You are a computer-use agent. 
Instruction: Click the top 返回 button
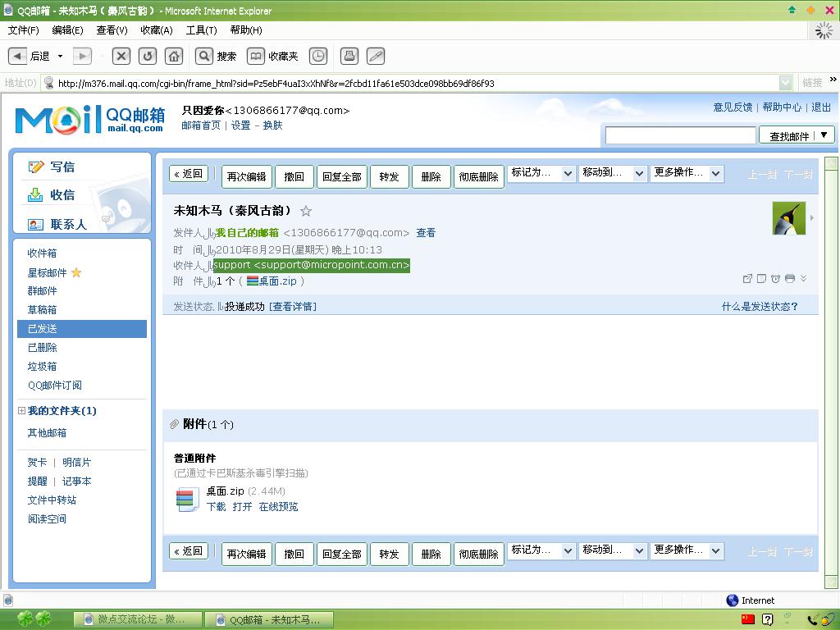(x=189, y=174)
